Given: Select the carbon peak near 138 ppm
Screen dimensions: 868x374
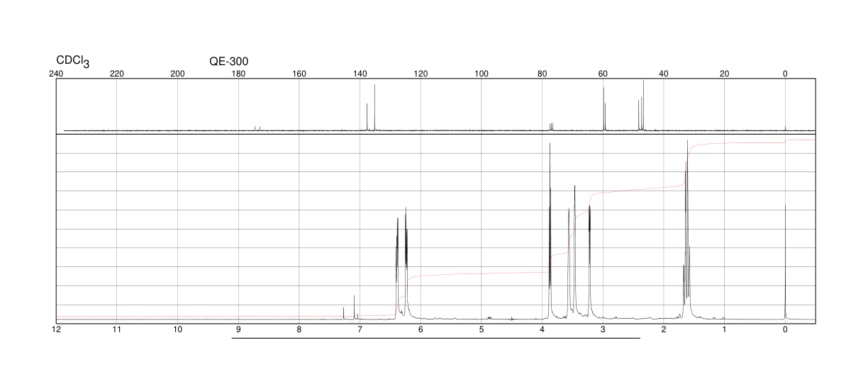Looking at the screenshot, I should pyautogui.click(x=367, y=117).
